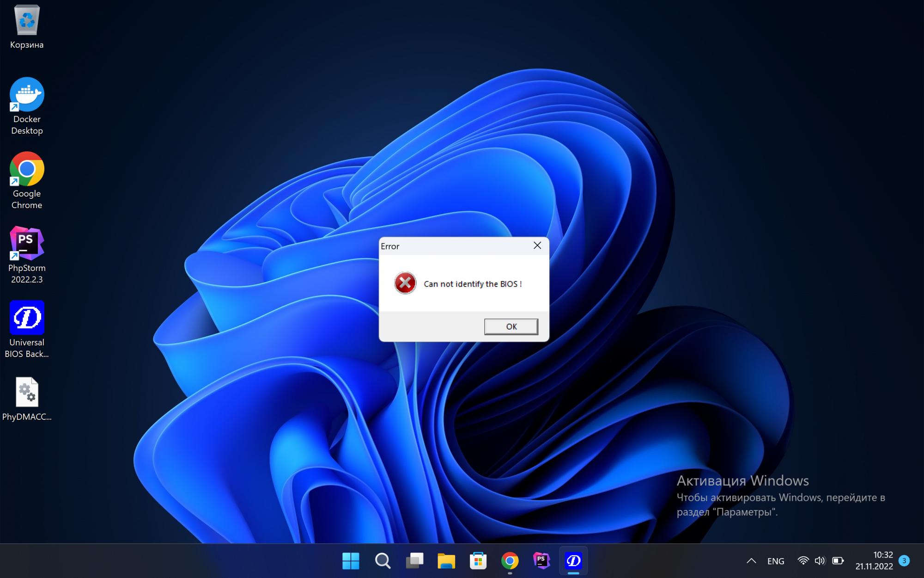Open File Explorer from the taskbar
The height and width of the screenshot is (578, 924).
pos(446,561)
